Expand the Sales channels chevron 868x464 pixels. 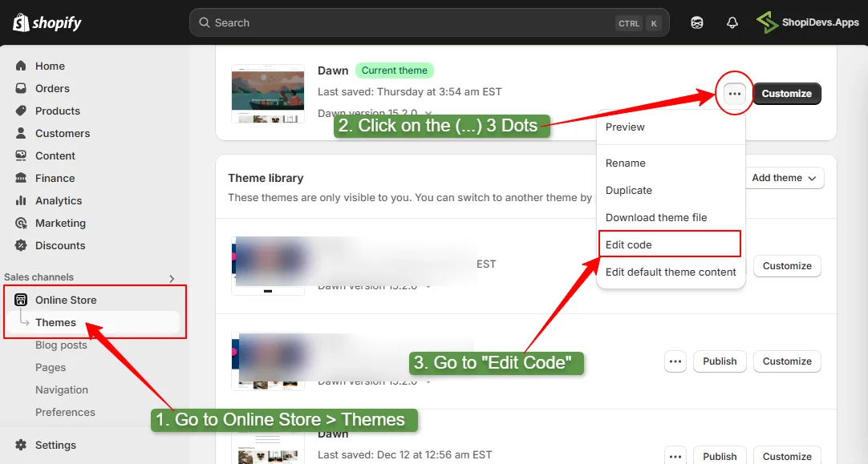[x=172, y=278]
